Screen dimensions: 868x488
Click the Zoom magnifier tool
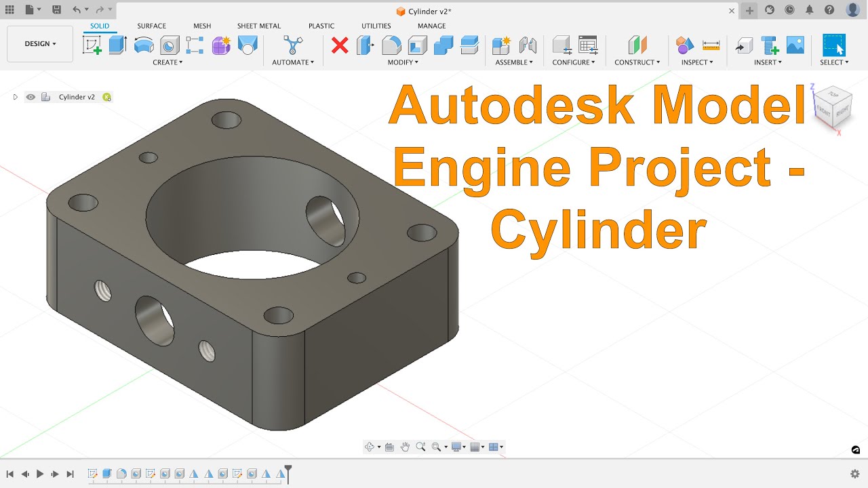[x=420, y=447]
